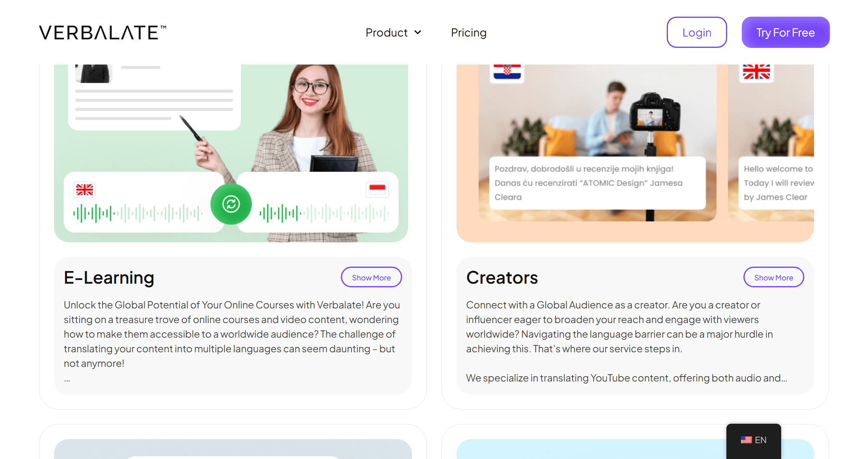Click the US flag in language switcher
Screen dimensions: 868x459
click(x=746, y=440)
